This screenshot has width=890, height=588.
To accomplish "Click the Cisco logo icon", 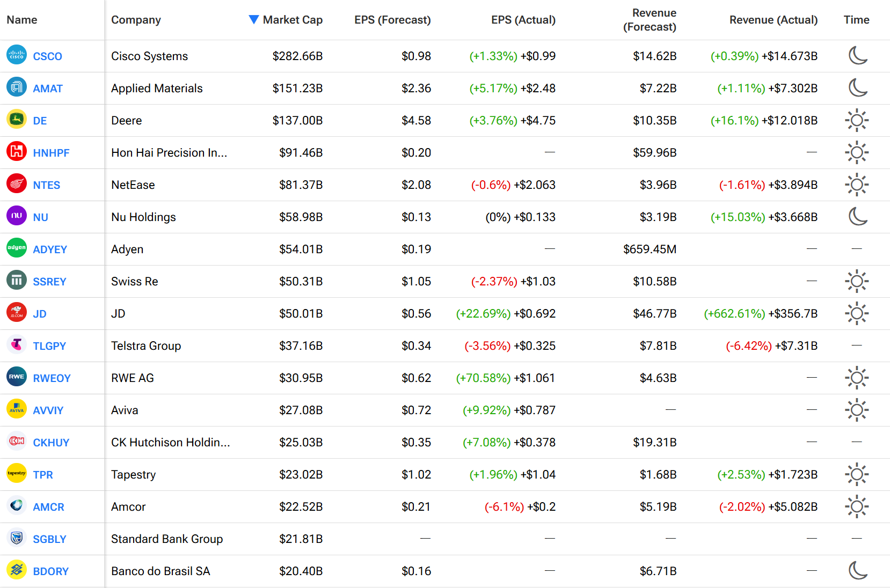I will pyautogui.click(x=17, y=55).
